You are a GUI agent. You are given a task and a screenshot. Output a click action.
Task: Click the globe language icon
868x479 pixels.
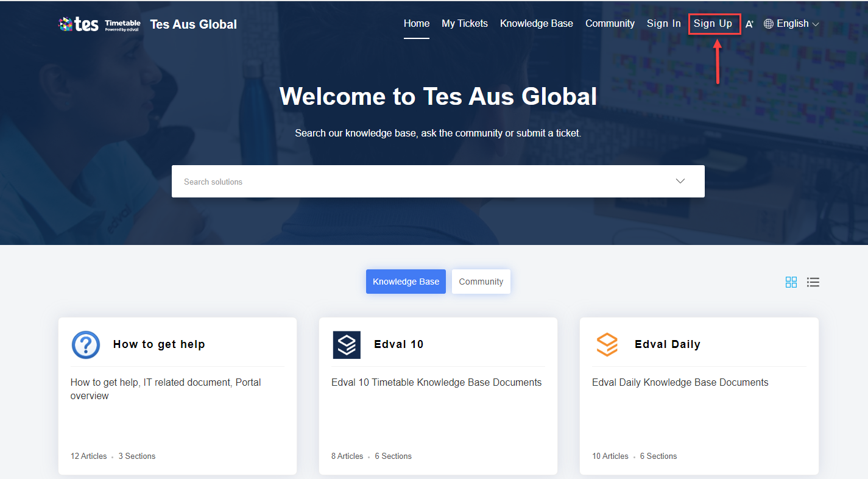point(769,24)
